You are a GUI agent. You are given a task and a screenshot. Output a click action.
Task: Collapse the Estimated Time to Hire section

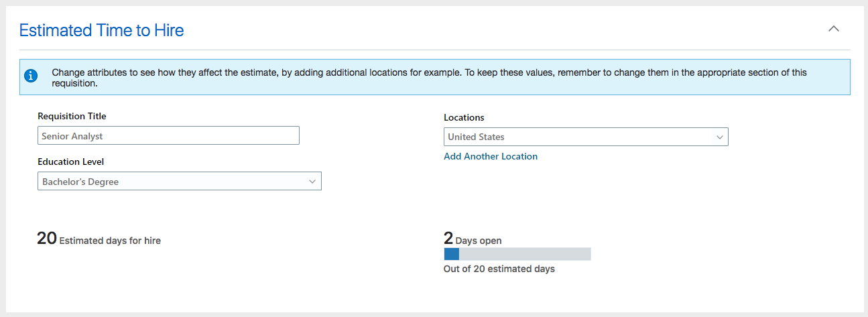click(x=833, y=29)
